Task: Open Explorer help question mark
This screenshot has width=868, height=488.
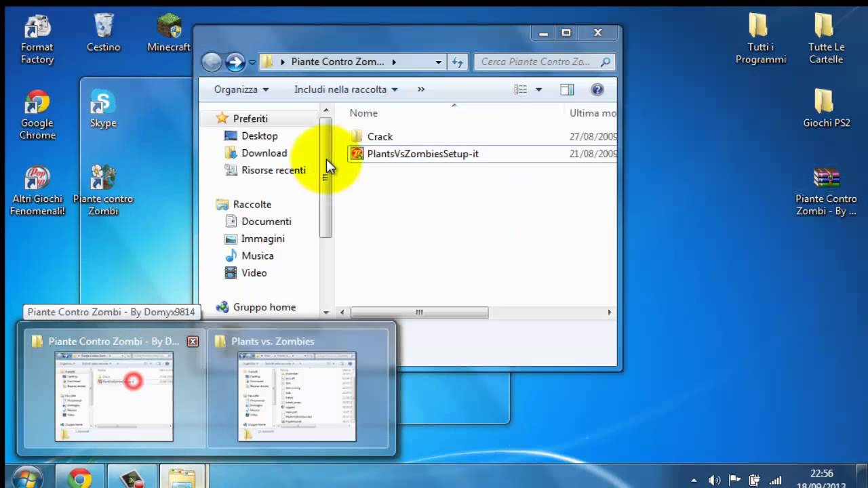Action: pyautogui.click(x=597, y=89)
